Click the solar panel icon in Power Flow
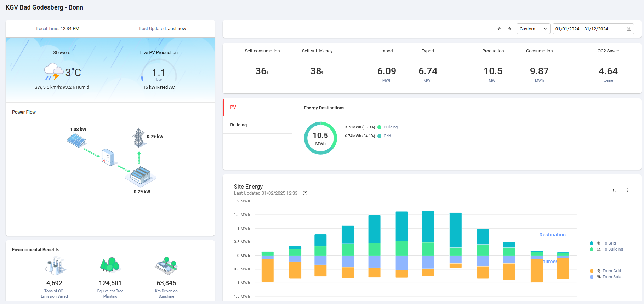 (76, 140)
